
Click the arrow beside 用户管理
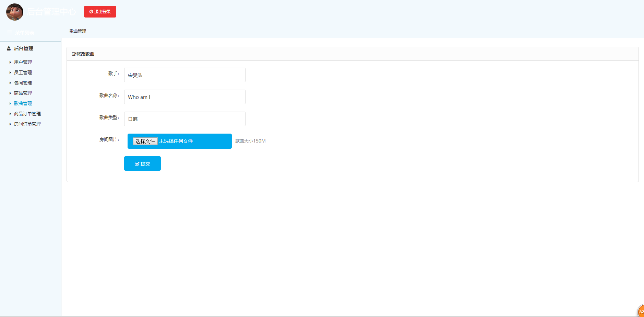tap(10, 62)
